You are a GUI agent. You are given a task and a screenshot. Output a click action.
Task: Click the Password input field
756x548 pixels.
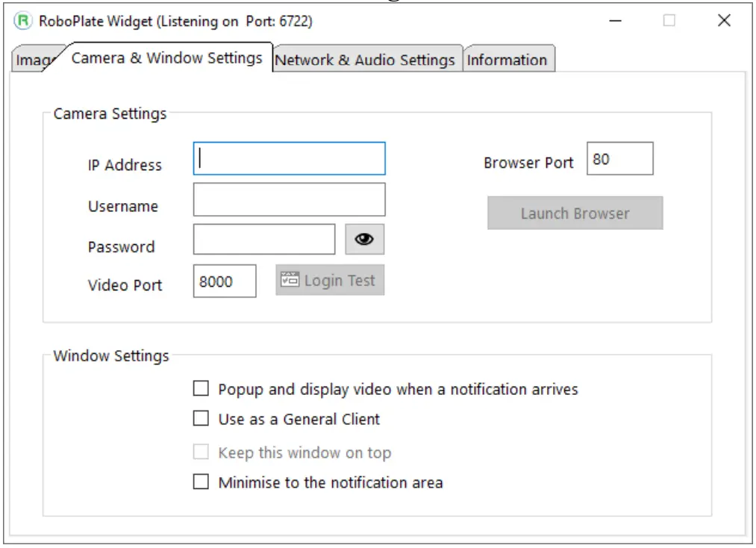pos(264,239)
